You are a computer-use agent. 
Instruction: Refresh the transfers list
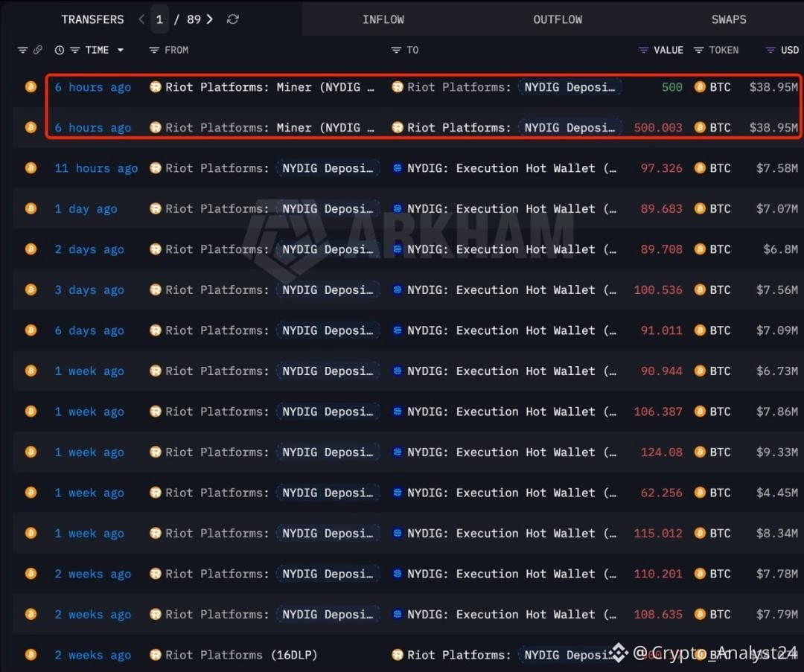click(x=233, y=19)
